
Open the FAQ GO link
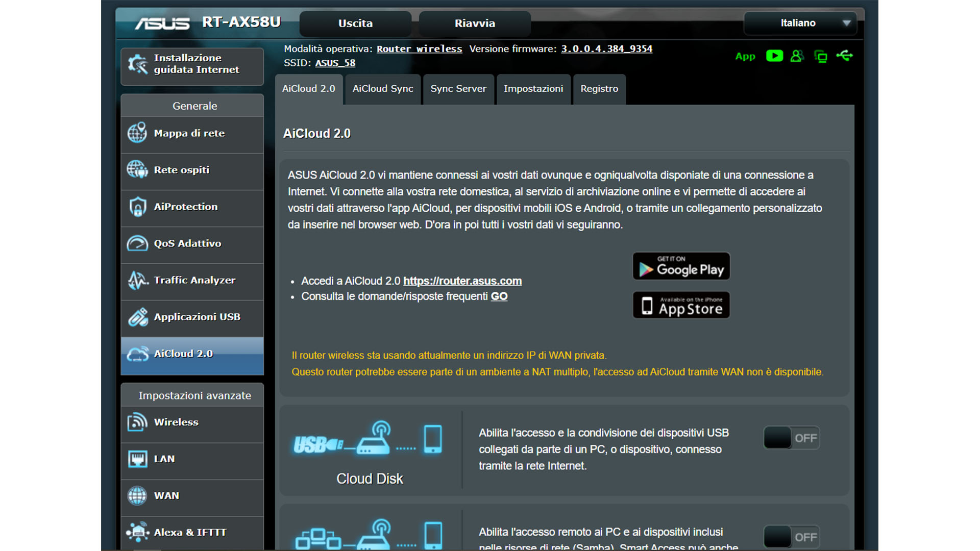tap(499, 296)
